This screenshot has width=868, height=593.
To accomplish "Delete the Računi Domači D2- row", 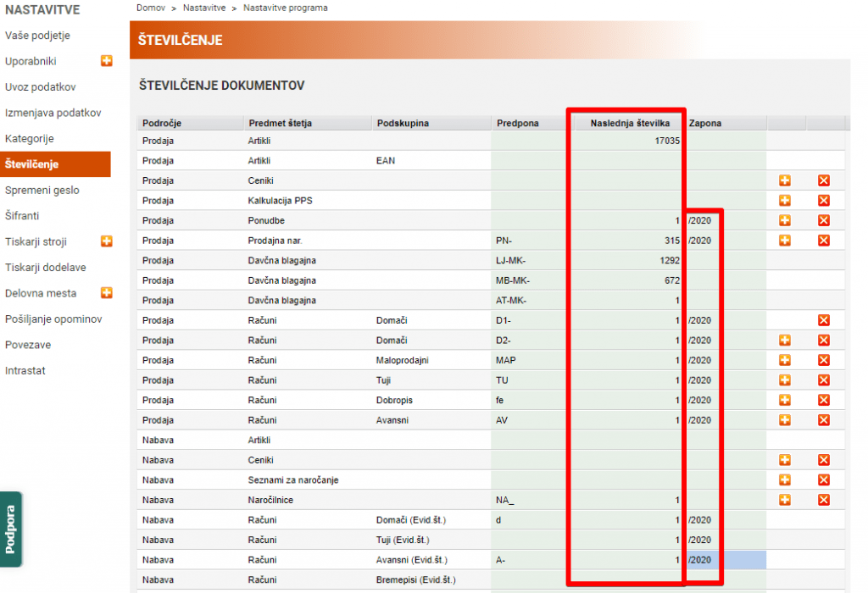I will coord(824,341).
